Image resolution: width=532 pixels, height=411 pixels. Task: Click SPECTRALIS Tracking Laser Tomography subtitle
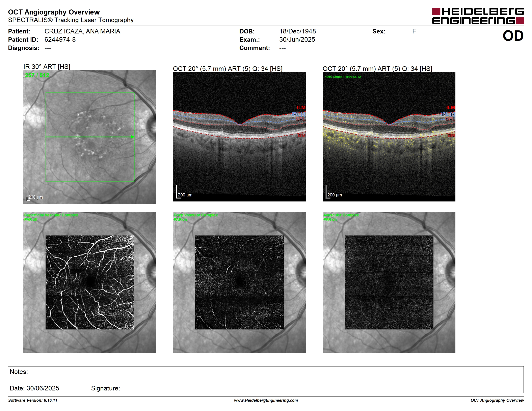tap(71, 20)
